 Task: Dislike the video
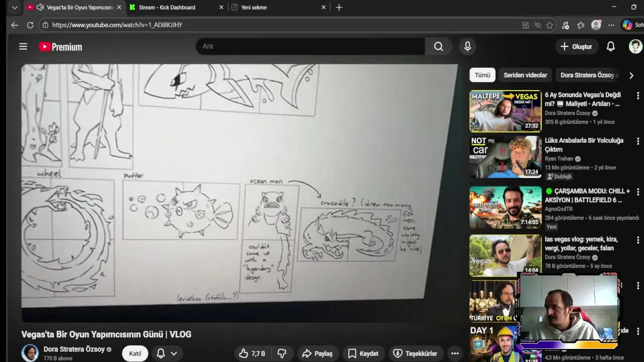tap(282, 353)
